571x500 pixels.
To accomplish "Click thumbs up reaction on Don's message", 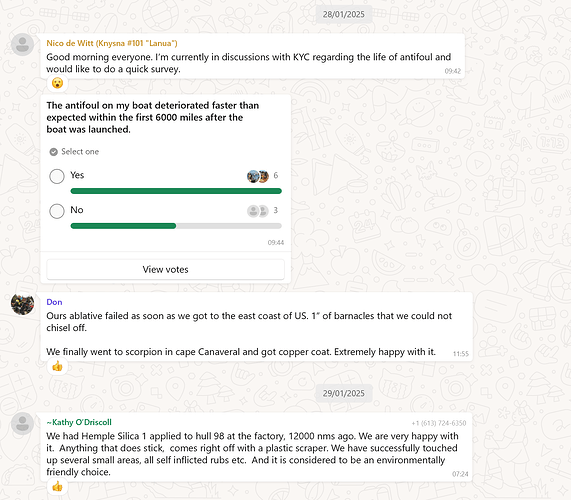I will point(57,366).
